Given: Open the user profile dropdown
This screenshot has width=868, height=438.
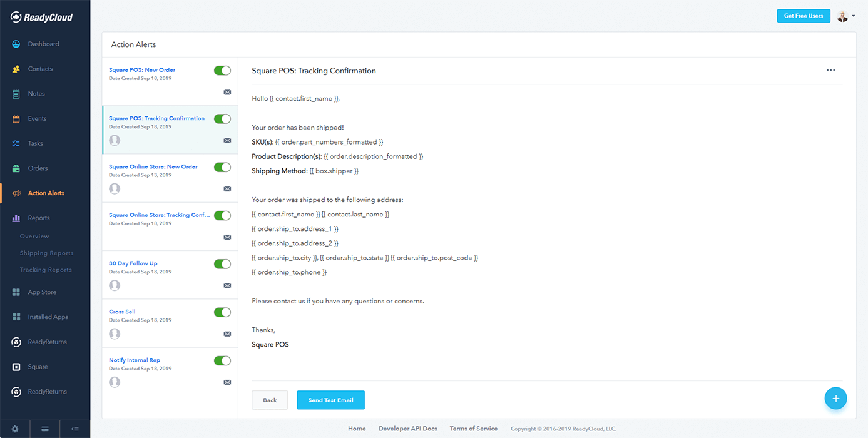Looking at the screenshot, I should pos(854,16).
